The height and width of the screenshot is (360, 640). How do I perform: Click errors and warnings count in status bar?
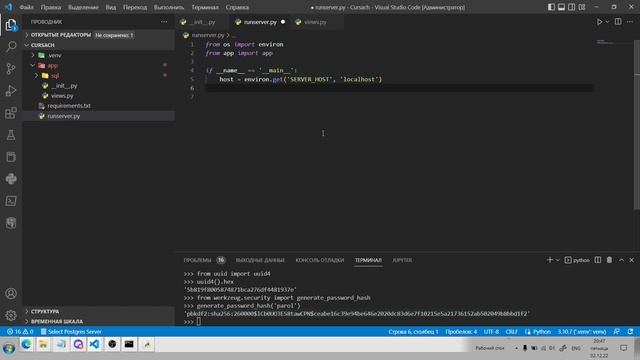tap(20, 331)
